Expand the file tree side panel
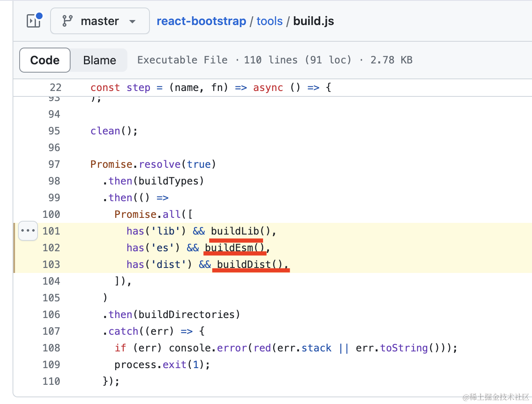Screen dimensions: 532x404 tap(33, 21)
